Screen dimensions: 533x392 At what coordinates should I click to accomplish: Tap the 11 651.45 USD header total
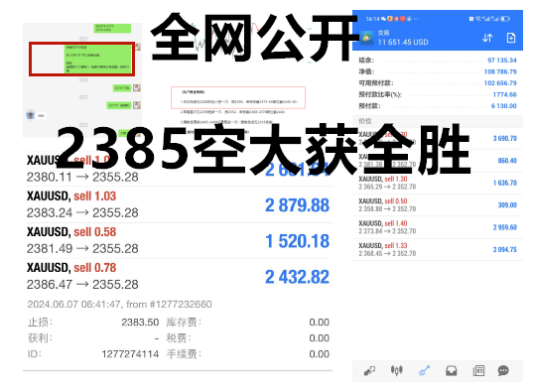point(403,42)
